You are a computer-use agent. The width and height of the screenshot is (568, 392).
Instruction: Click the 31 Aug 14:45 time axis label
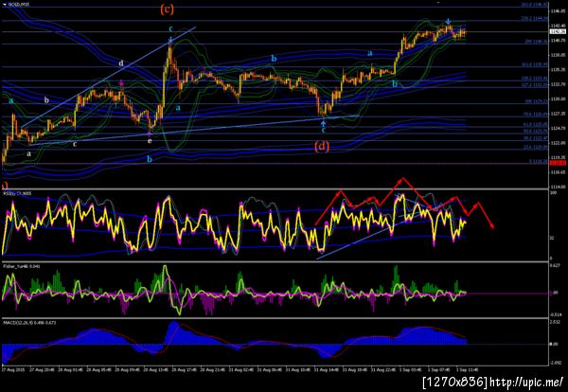[x=326, y=370]
